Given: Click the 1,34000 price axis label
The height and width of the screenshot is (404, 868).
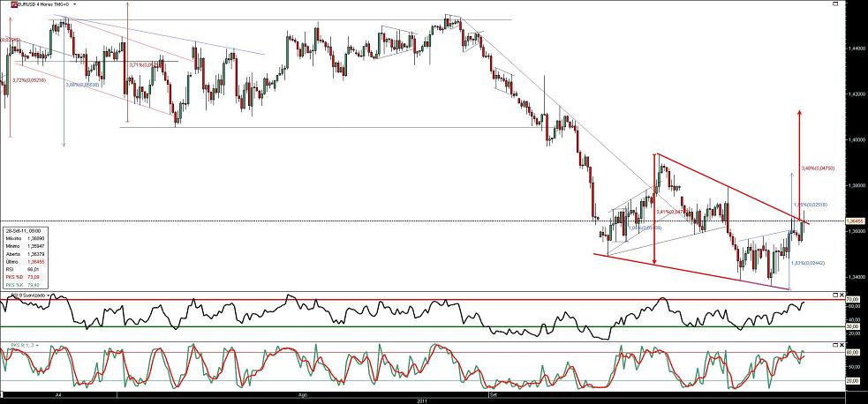Looking at the screenshot, I should point(856,277).
